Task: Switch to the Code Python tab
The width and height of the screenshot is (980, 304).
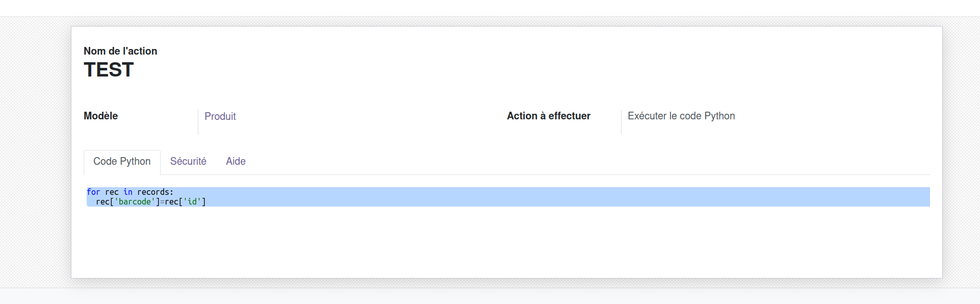Action: [122, 162]
